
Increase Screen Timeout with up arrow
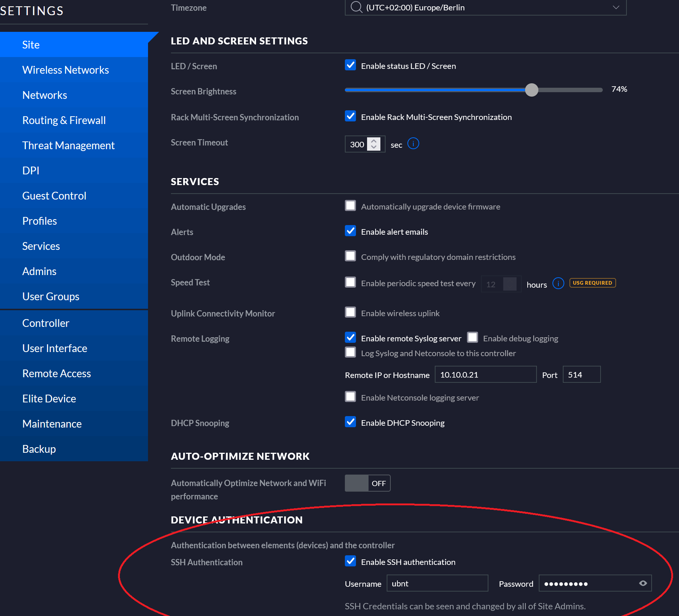(374, 141)
